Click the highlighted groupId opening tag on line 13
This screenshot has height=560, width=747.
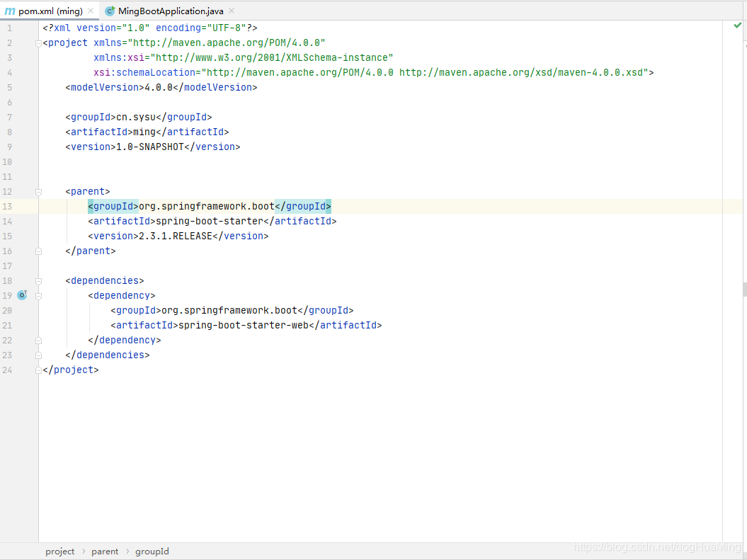click(113, 206)
